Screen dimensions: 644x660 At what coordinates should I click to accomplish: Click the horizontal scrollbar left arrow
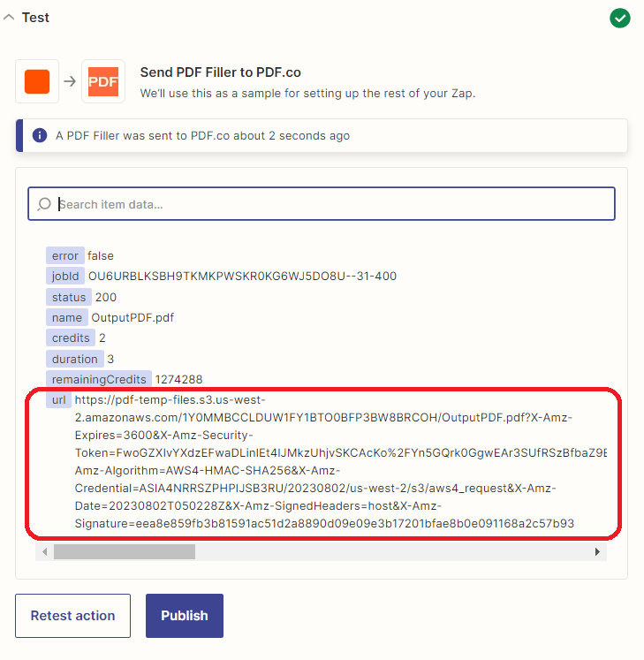44,551
